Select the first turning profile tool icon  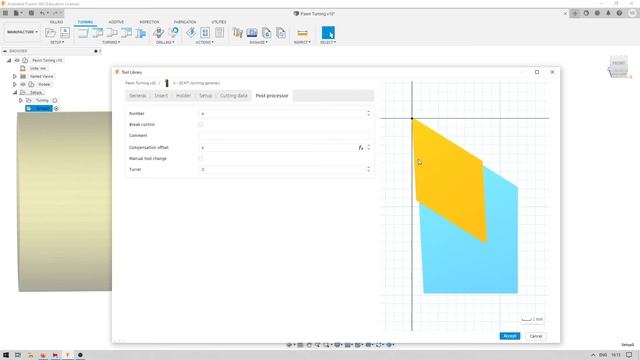83,33
